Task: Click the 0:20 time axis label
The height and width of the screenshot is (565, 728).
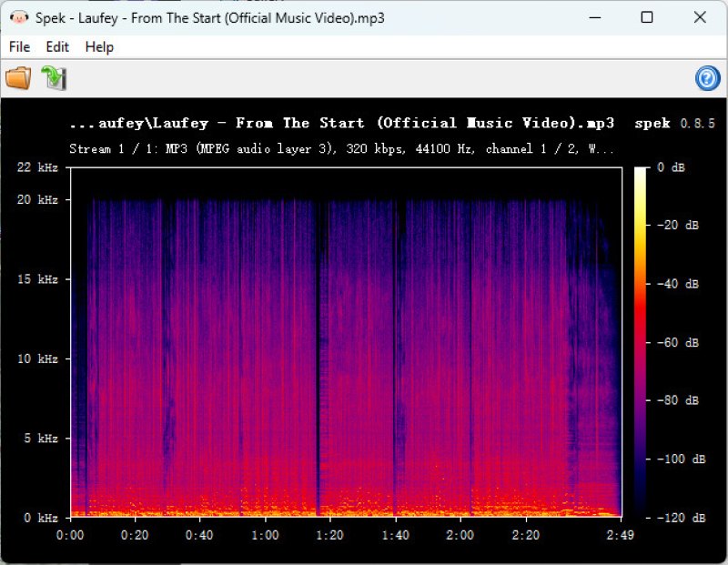Action: click(135, 535)
